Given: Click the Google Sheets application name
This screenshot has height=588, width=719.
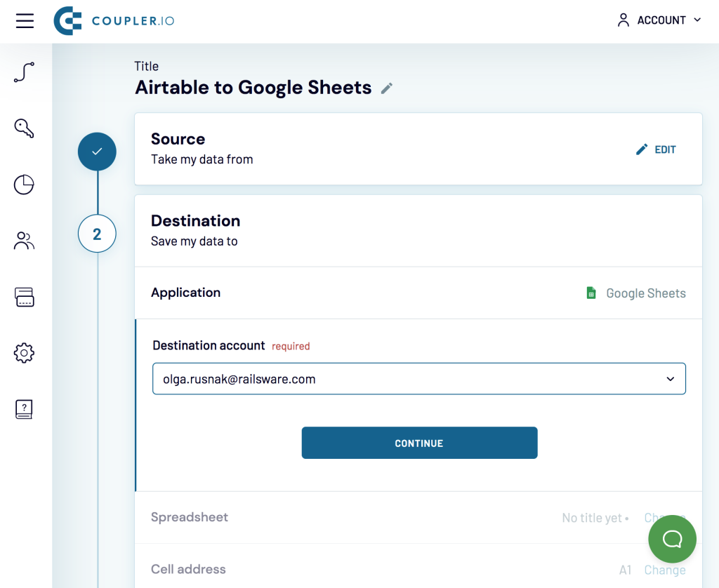Looking at the screenshot, I should pos(646,293).
